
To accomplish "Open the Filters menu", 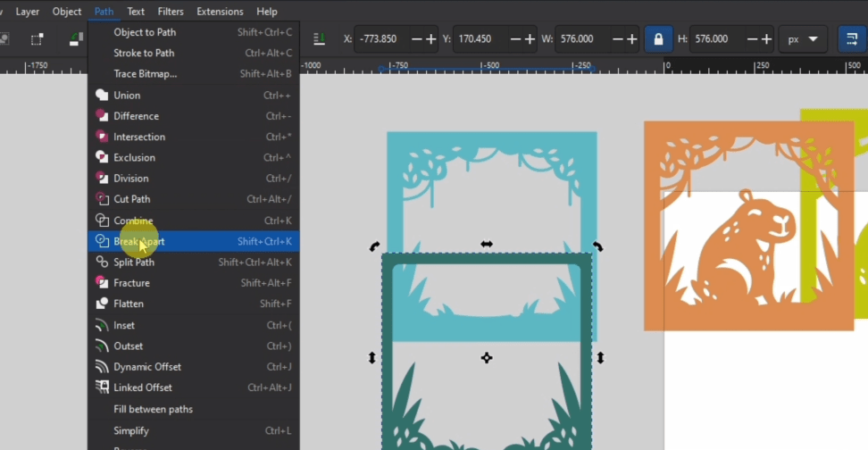I will tap(171, 12).
